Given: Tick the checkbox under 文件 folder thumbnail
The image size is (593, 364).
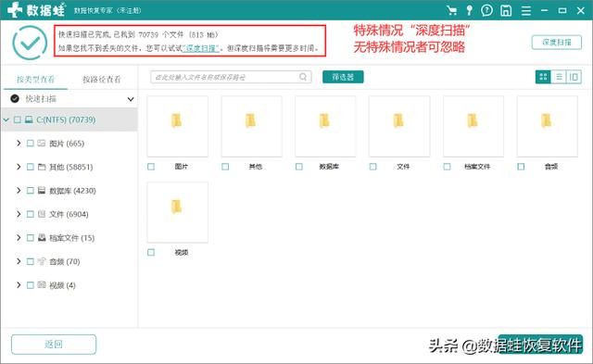Looking at the screenshot, I should [372, 167].
